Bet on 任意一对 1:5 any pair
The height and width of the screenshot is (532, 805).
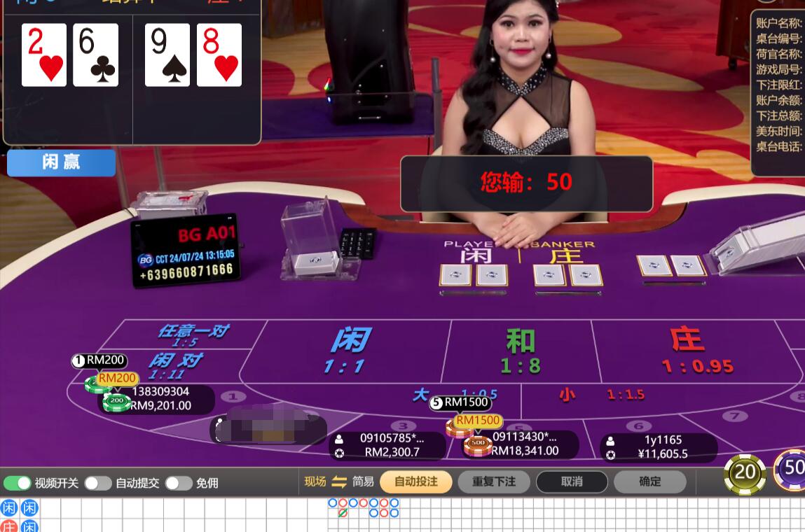tap(193, 335)
